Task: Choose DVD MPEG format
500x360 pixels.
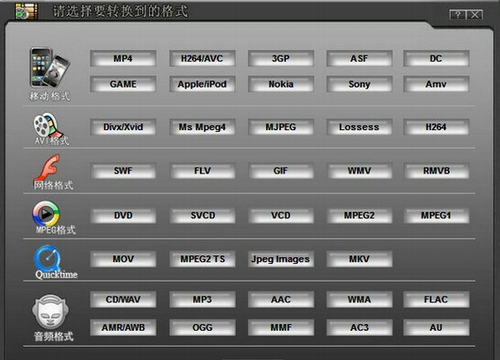Action: (123, 215)
